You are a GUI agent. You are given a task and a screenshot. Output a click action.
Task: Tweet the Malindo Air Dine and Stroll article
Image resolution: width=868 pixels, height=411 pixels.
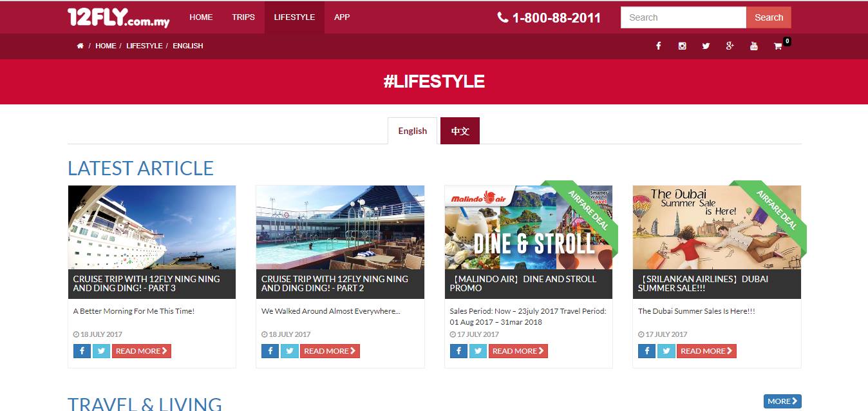click(x=478, y=351)
